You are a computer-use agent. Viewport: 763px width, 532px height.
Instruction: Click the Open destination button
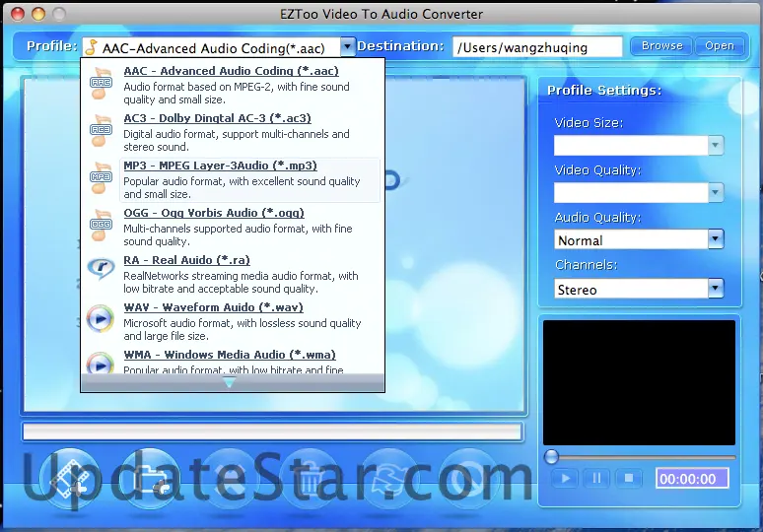[720, 45]
